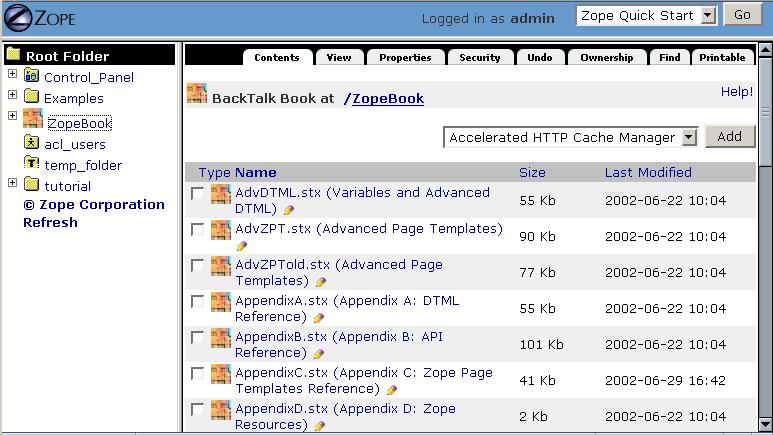Tick the AppendixA.stx checkbox

[x=197, y=301]
